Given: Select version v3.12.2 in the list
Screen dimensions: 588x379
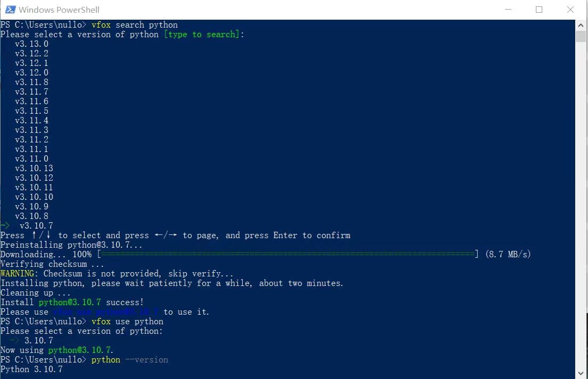Looking at the screenshot, I should [x=31, y=54].
